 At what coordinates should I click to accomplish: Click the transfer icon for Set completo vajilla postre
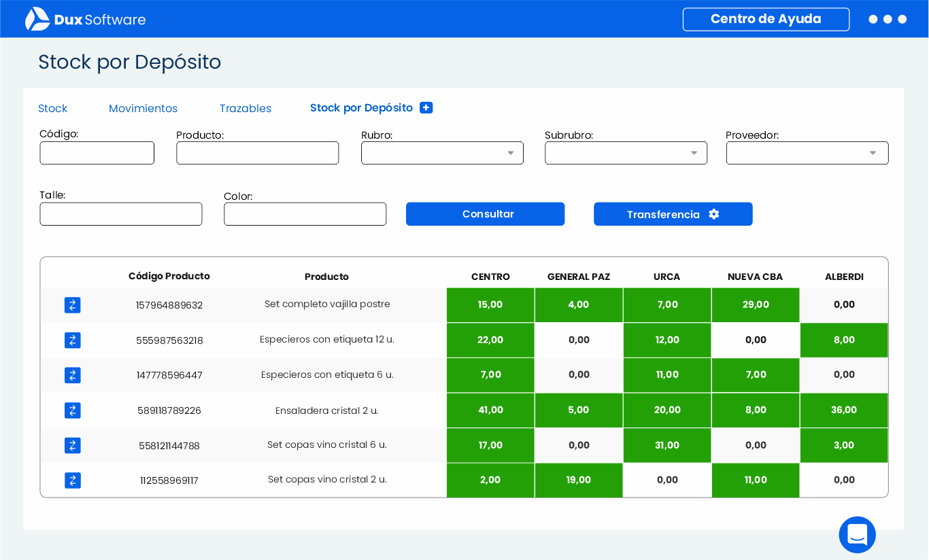point(73,305)
